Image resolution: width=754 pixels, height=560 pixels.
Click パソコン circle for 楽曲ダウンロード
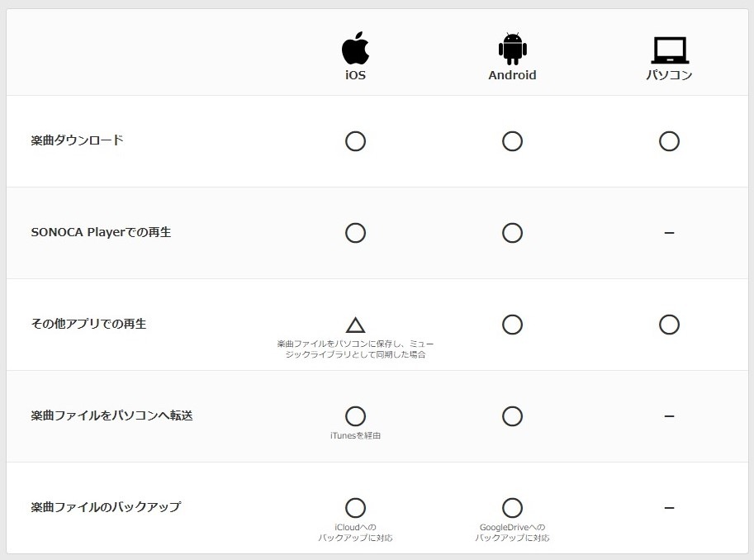point(669,141)
